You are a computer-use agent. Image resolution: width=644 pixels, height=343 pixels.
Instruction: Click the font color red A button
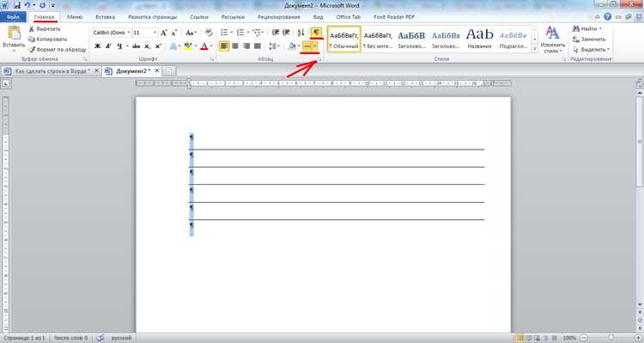(x=204, y=46)
